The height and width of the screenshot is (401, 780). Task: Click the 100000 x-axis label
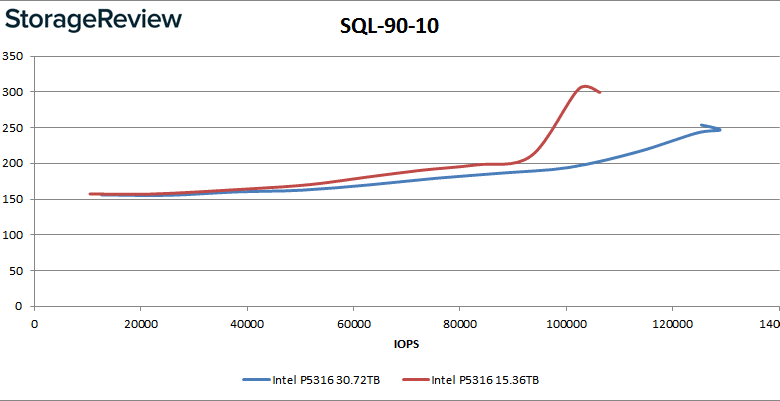(x=566, y=324)
